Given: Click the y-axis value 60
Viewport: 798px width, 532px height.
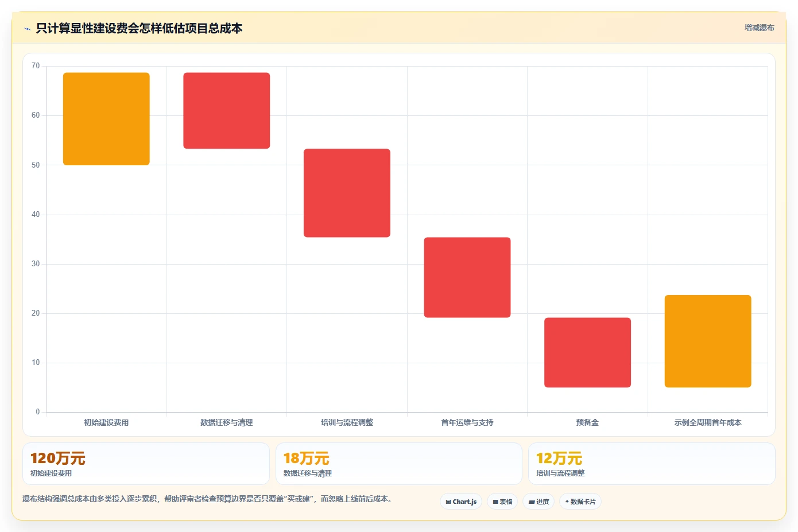Looking at the screenshot, I should click(x=36, y=115).
